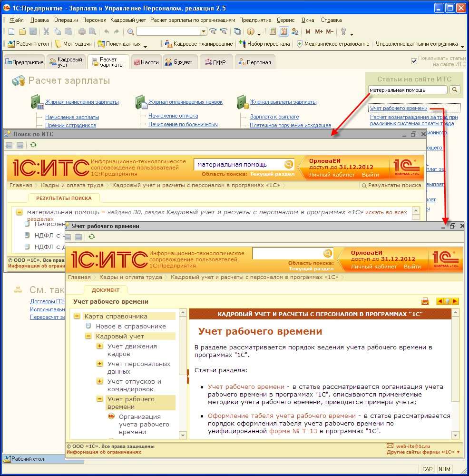
Task: Click the Find next icon beside the search box
Action: (213, 31)
